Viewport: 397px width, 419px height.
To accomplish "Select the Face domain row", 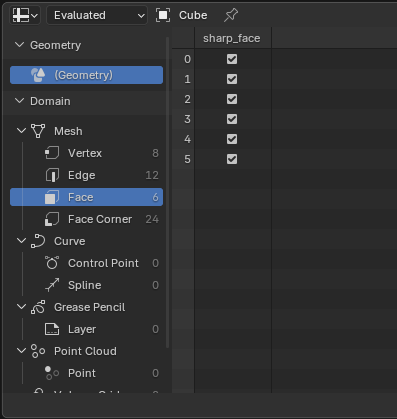I will 86,197.
